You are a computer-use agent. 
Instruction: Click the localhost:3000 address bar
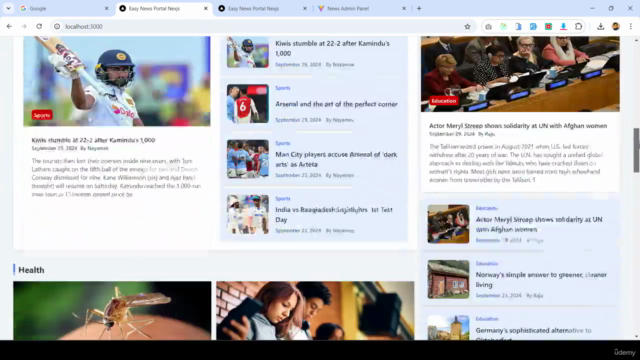click(x=261, y=27)
